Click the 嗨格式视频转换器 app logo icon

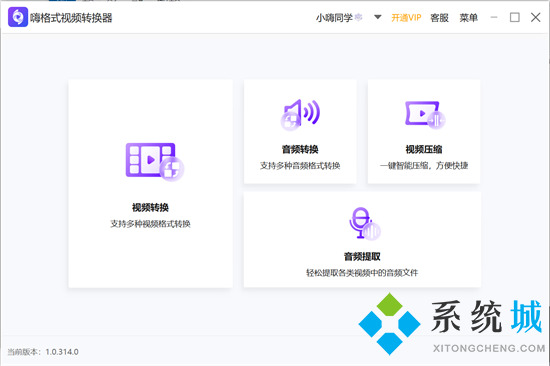pos(18,17)
